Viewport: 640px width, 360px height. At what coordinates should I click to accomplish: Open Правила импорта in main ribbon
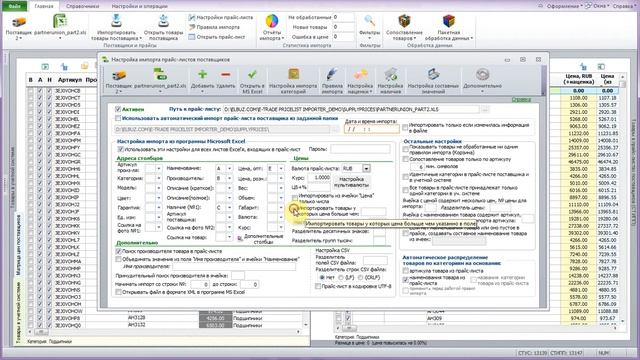coord(214,27)
